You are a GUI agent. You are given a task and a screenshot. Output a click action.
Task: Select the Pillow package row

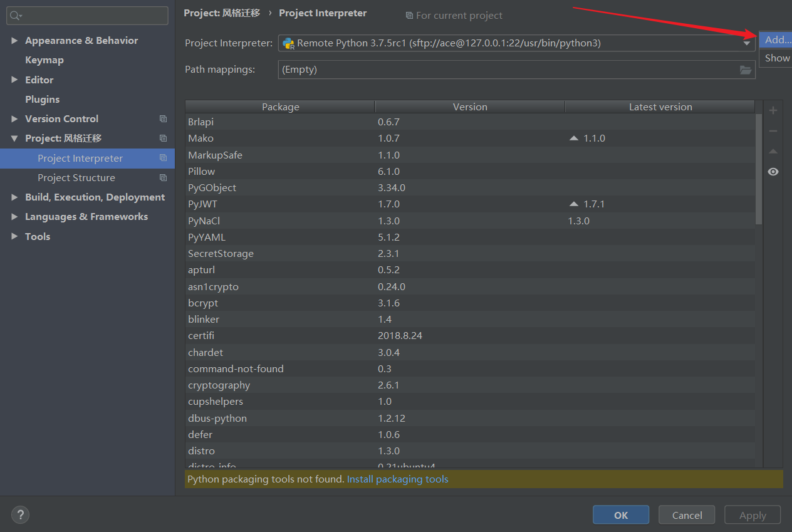(470, 171)
